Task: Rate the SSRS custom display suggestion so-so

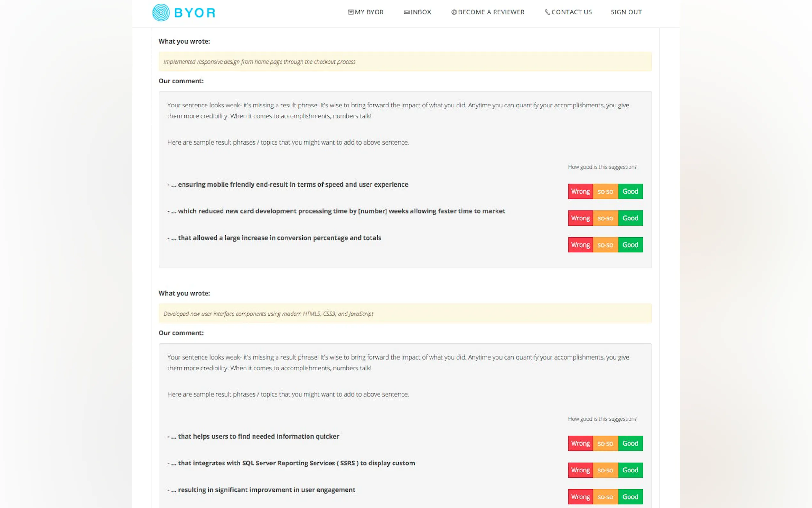Action: tap(605, 470)
